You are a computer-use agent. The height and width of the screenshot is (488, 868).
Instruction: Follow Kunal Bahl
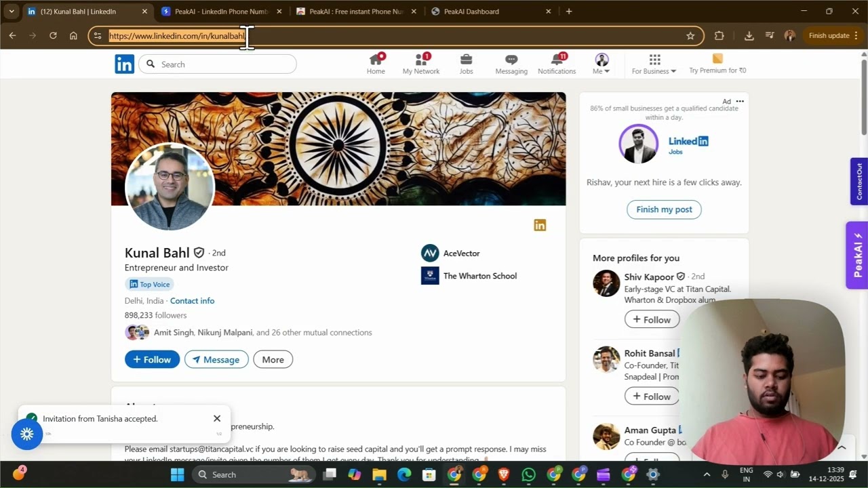click(152, 359)
